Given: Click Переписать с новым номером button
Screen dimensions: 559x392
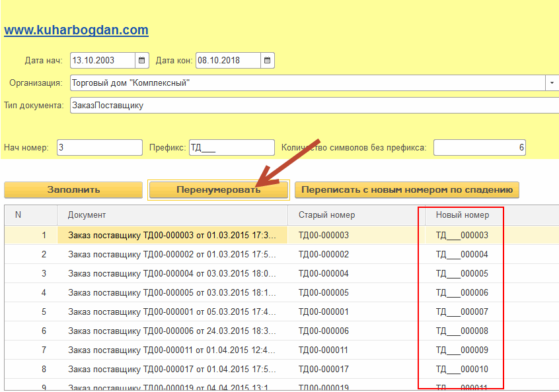Looking at the screenshot, I should [407, 190].
